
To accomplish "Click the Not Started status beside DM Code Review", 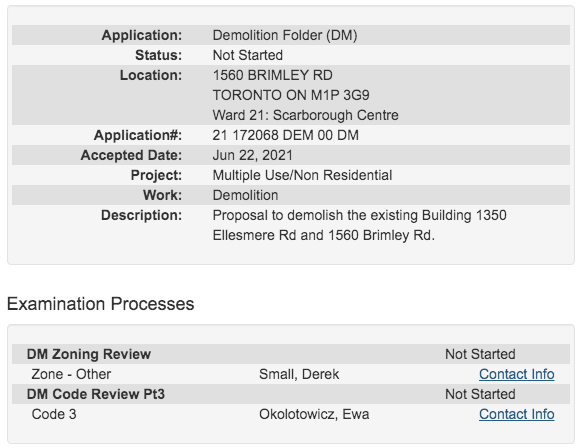I will (x=480, y=394).
